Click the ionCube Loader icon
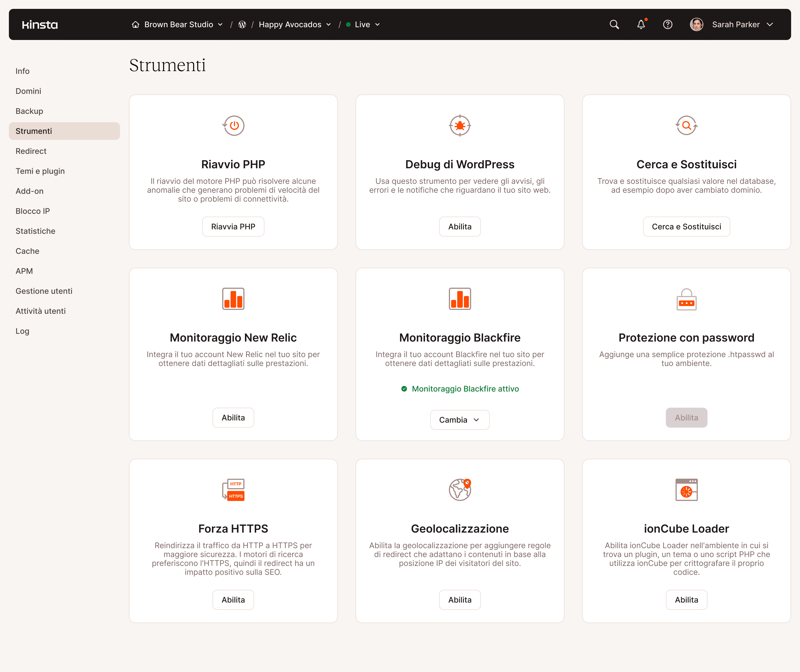This screenshot has height=672, width=800. pyautogui.click(x=686, y=490)
